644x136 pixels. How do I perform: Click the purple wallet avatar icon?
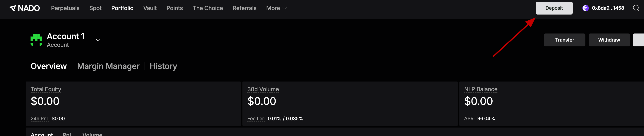[x=585, y=8]
